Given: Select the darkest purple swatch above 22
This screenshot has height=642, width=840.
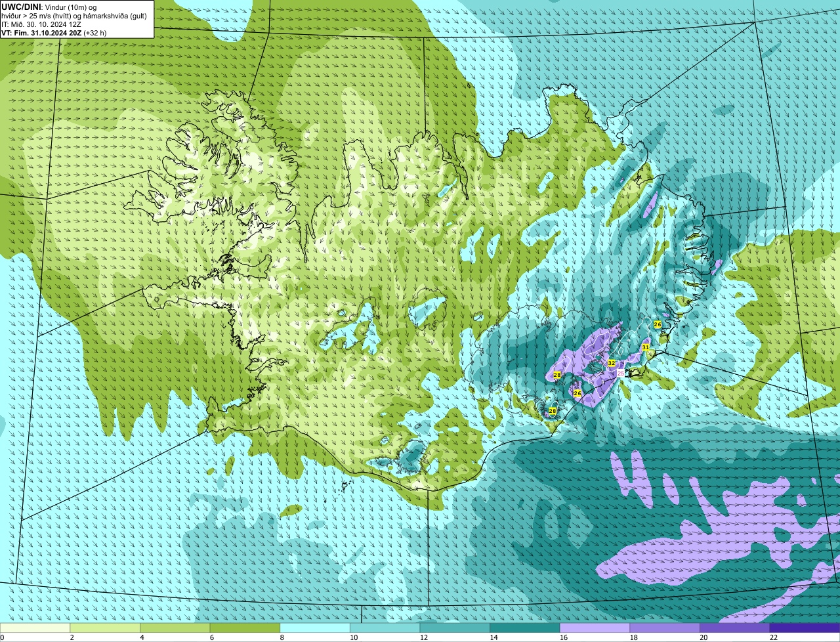Looking at the screenshot, I should pos(805,628).
